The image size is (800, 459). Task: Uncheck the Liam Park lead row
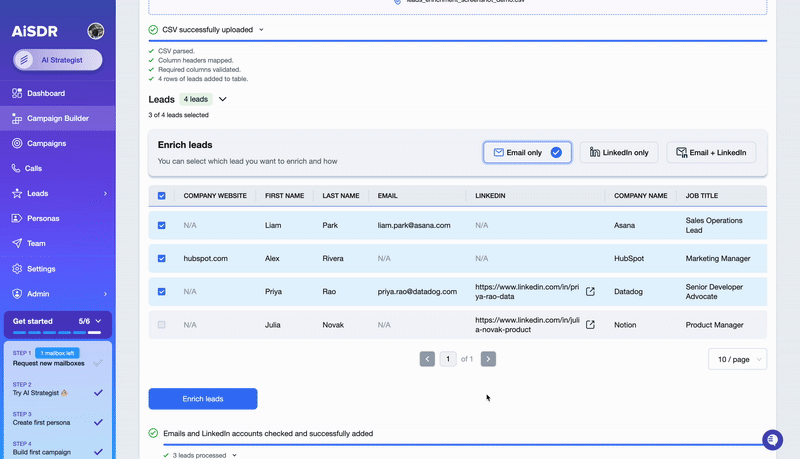162,226
